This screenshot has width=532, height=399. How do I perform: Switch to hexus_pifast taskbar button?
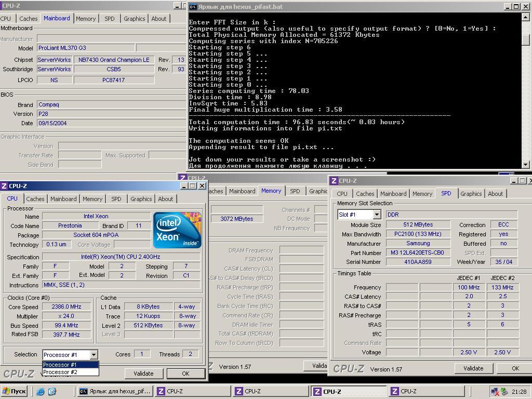(115, 392)
